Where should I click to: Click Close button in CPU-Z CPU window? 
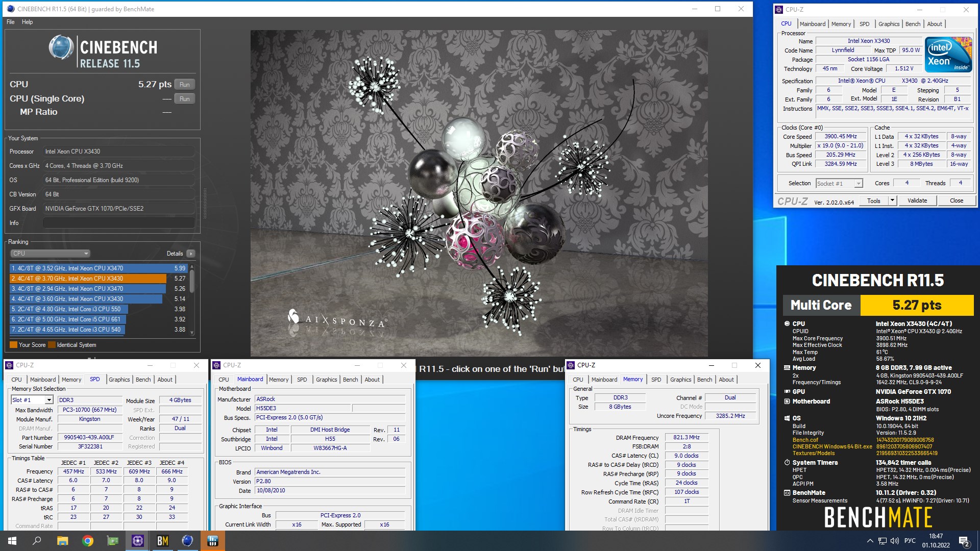957,201
